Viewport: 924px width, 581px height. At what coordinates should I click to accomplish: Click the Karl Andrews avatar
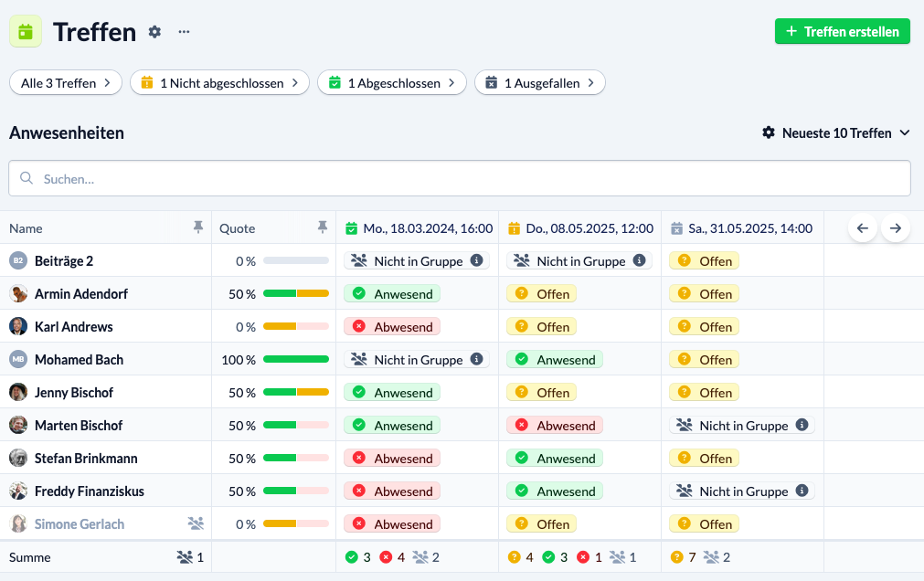(x=18, y=326)
